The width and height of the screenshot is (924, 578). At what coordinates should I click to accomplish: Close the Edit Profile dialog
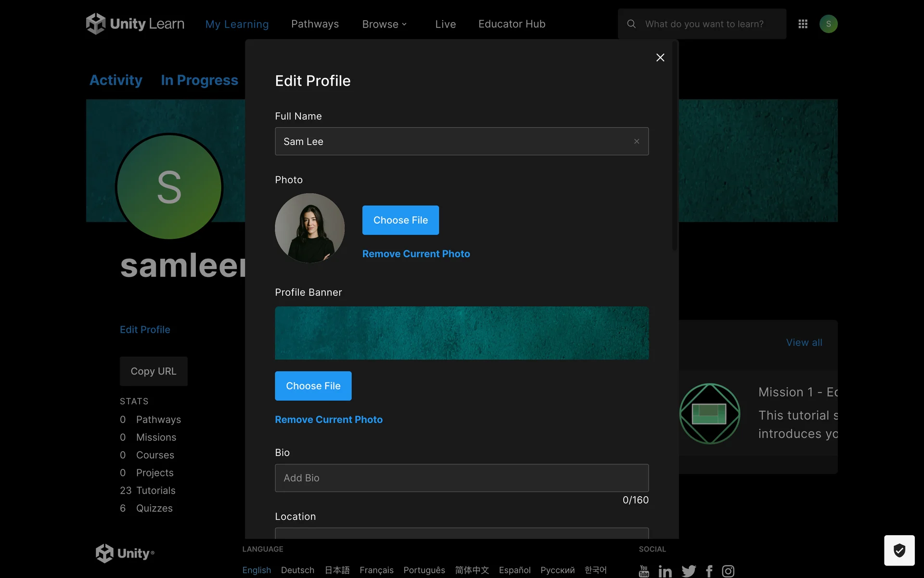[660, 58]
